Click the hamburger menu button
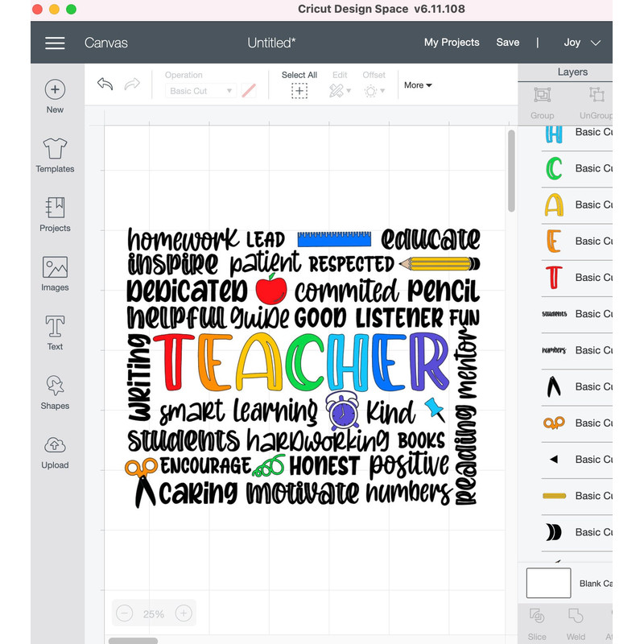Viewport: 644px width, 644px height. click(55, 43)
